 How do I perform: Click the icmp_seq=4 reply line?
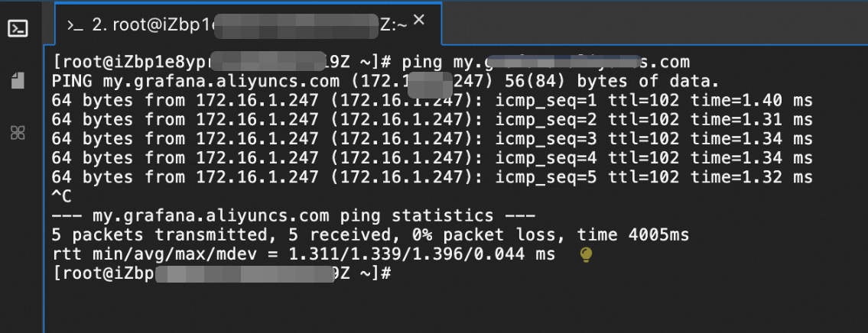(431, 157)
